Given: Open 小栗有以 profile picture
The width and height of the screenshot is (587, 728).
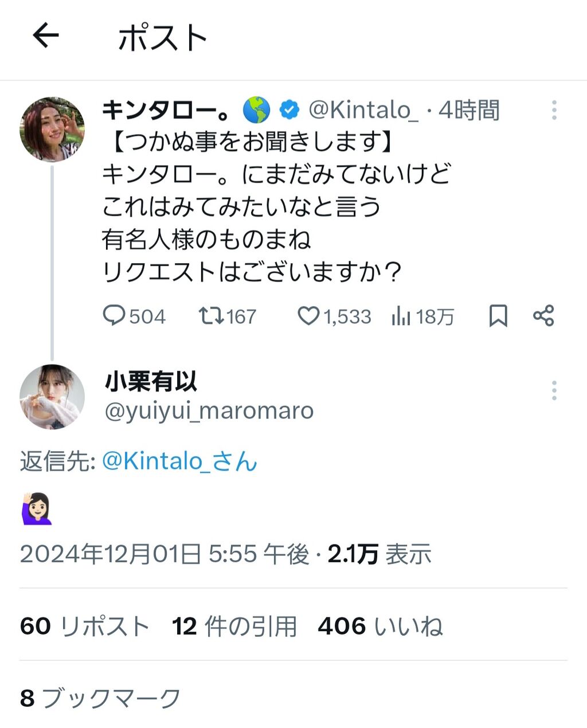Looking at the screenshot, I should 52,397.
